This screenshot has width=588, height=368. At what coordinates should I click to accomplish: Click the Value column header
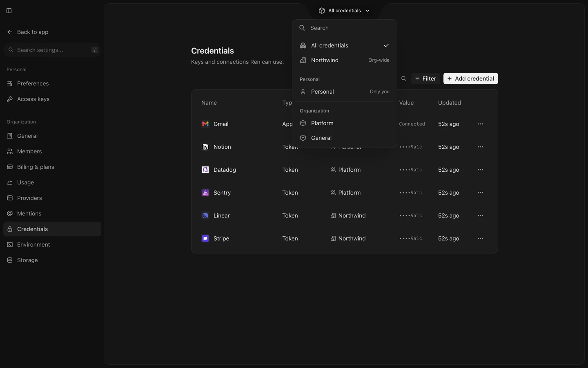(x=406, y=103)
